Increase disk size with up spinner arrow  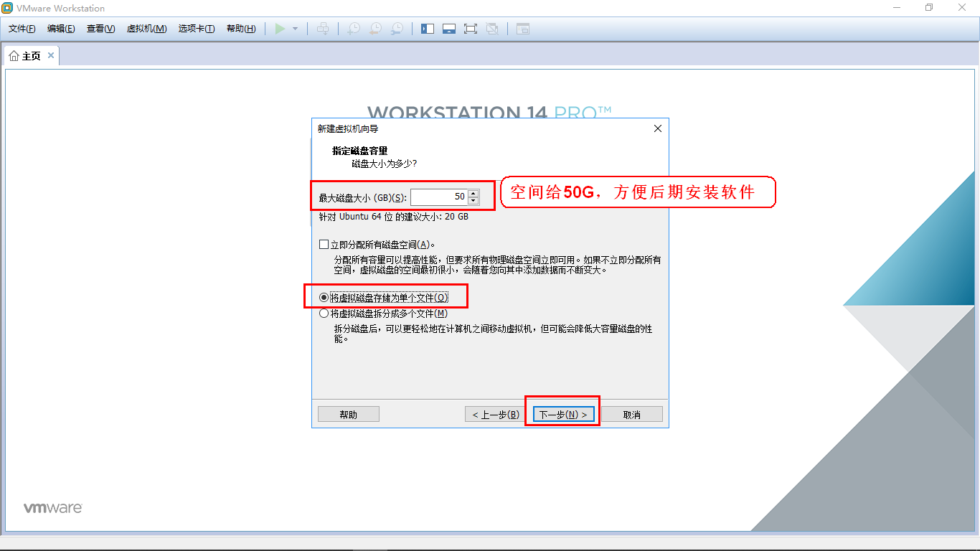[473, 193]
